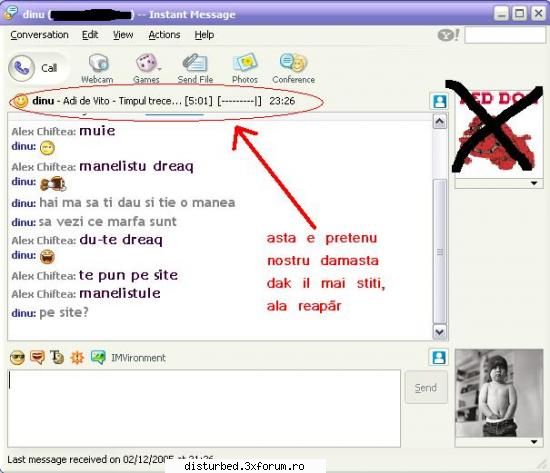Open the View menu

pos(123,35)
